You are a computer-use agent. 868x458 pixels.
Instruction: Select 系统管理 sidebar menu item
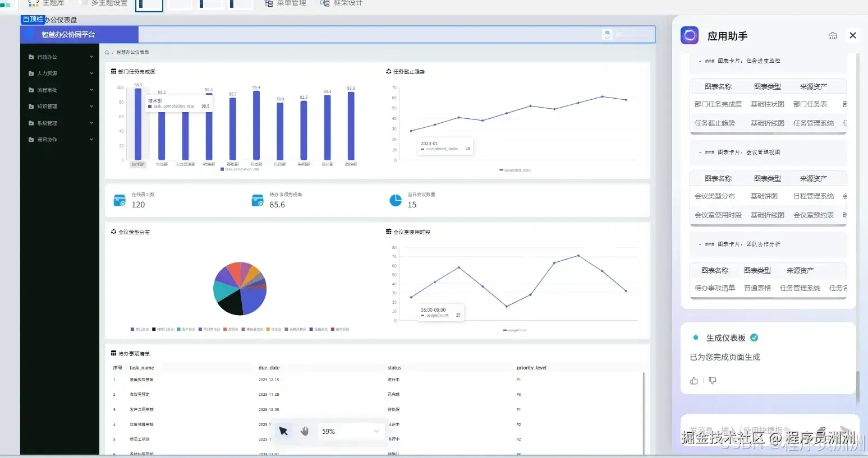coord(60,123)
